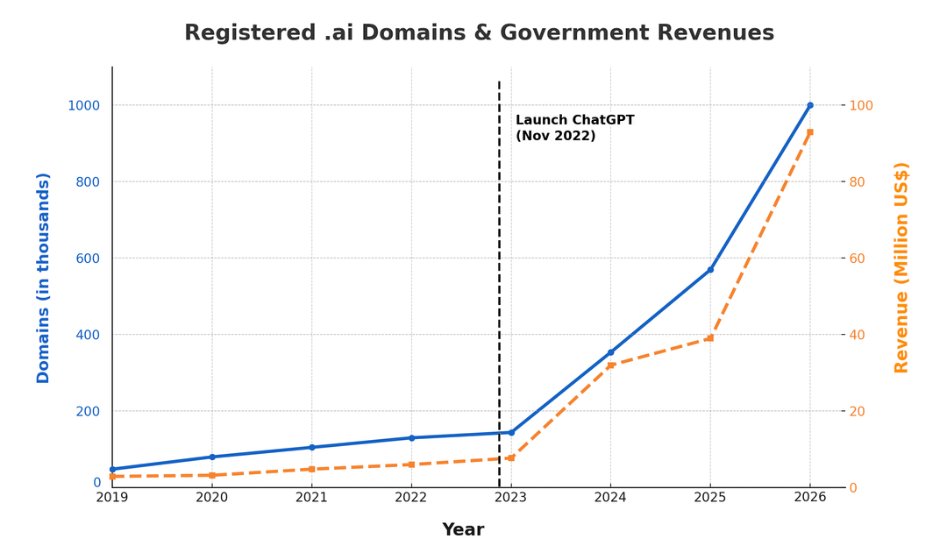The width and height of the screenshot is (947, 560).
Task: Select the orange revenue marker at 2020
Action: (211, 476)
